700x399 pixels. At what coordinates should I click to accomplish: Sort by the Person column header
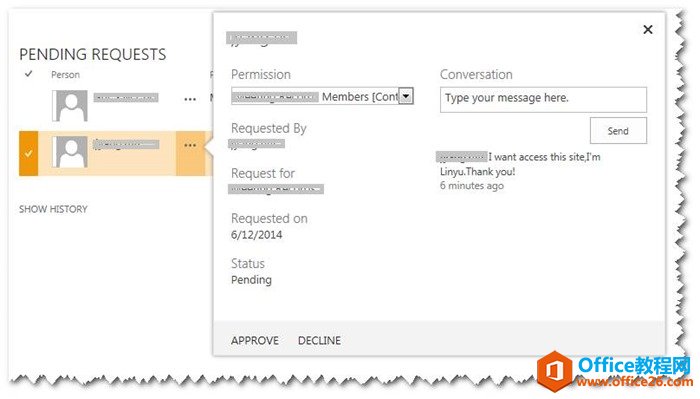pos(65,75)
